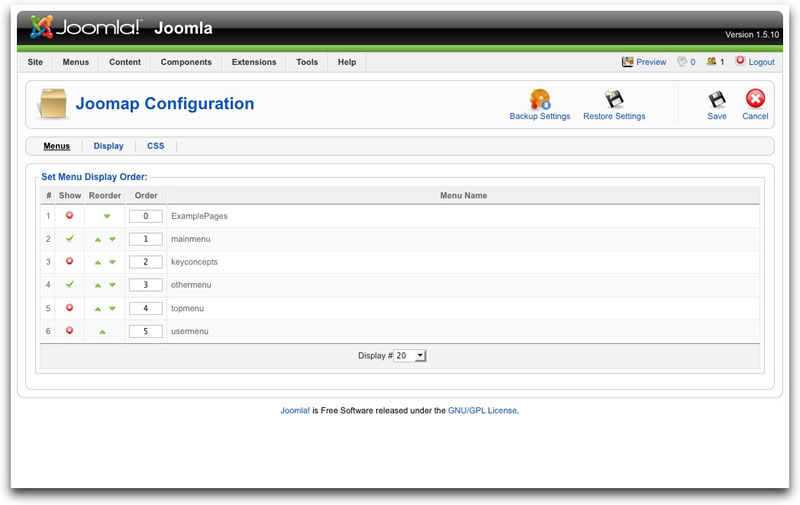Cancel the Joomap configuration changes
Viewport: 800px width, 505px height.
755,105
